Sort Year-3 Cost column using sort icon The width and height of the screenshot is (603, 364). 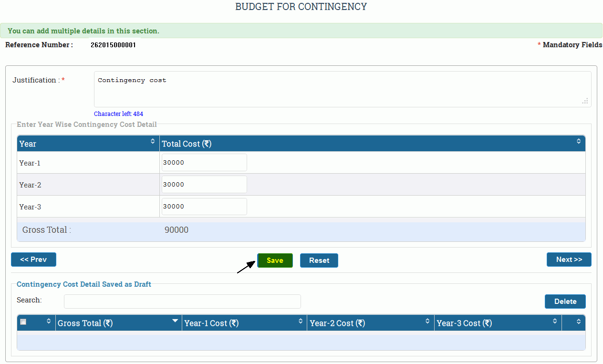coord(554,322)
